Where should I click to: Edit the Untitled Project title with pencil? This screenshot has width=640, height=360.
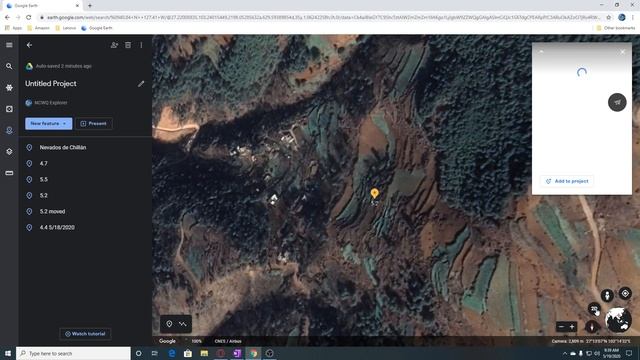pos(141,84)
